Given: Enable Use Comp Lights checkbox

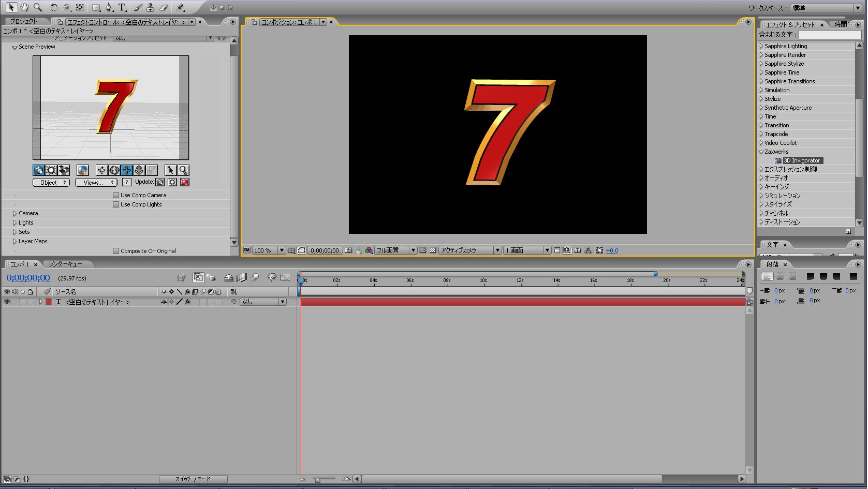Looking at the screenshot, I should (116, 204).
